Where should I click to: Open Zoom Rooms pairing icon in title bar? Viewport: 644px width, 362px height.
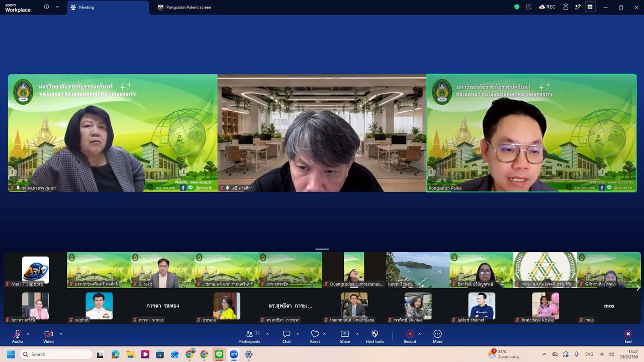pos(566,7)
